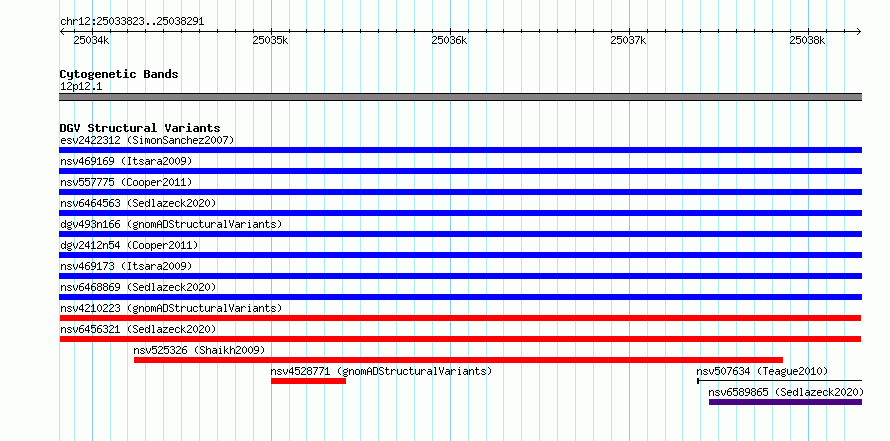Click the 25037k ruler tick label
The image size is (890, 441).
(x=628, y=40)
